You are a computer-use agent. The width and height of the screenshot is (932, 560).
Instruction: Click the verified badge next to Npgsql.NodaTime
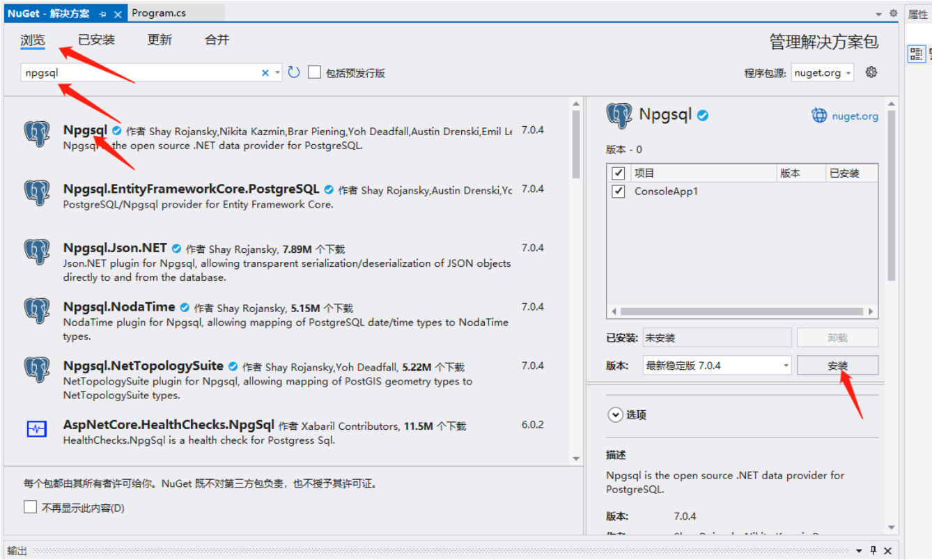click(x=185, y=307)
